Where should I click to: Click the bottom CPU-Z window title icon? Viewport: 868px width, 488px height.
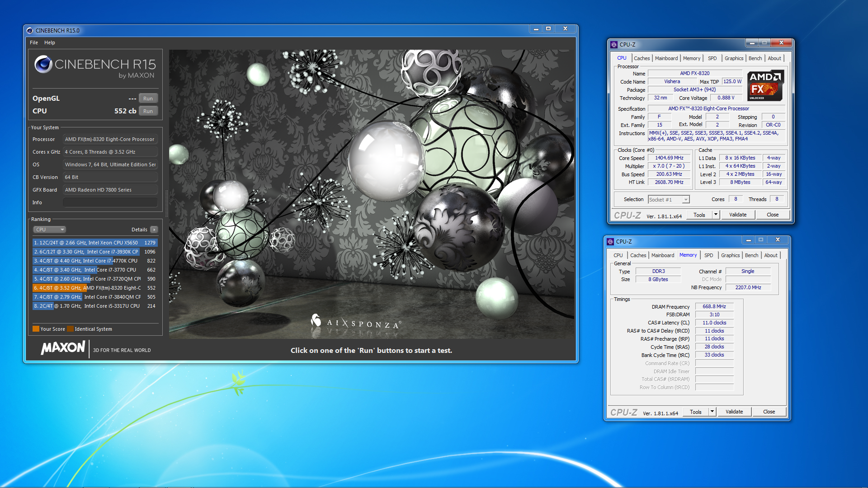(x=610, y=241)
